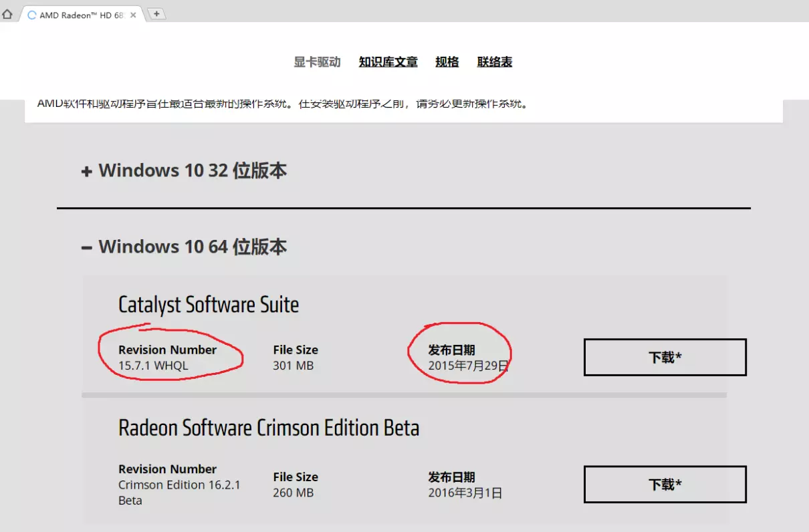809x532 pixels.
Task: Download Radeon Software Crimson Edition Beta
Action: coord(665,485)
